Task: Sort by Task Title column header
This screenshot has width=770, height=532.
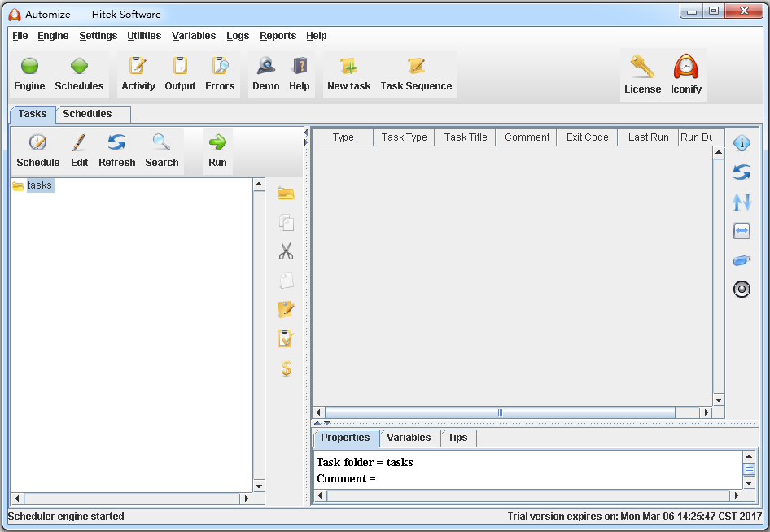Action: [466, 137]
